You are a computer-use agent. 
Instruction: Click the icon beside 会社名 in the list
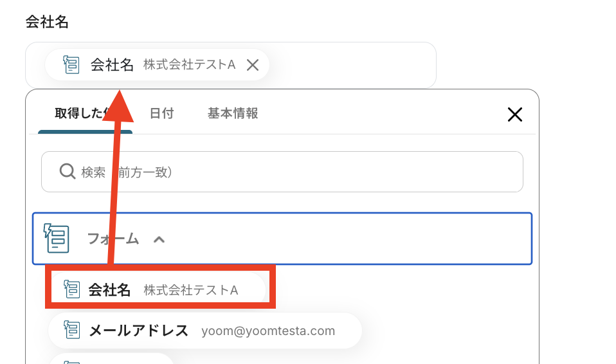72,290
